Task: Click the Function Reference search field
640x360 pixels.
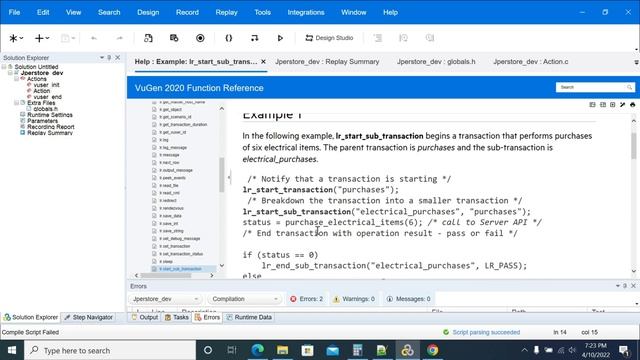Action: [x=591, y=87]
